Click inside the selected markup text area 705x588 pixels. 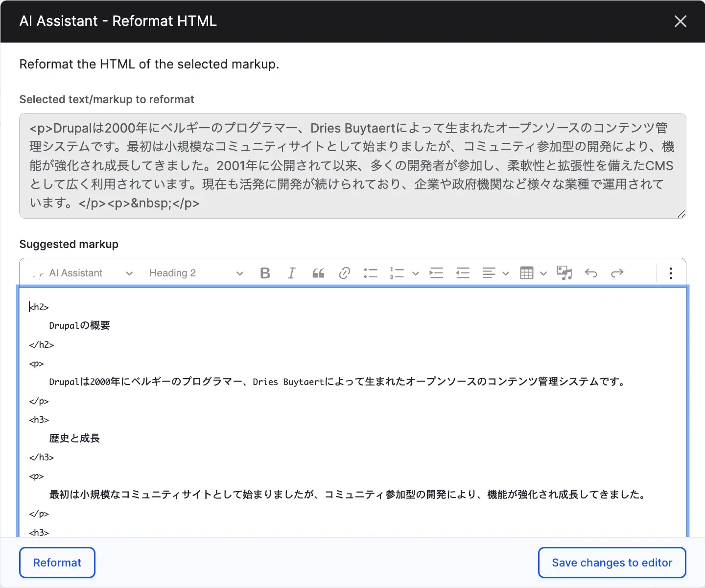tap(352, 165)
